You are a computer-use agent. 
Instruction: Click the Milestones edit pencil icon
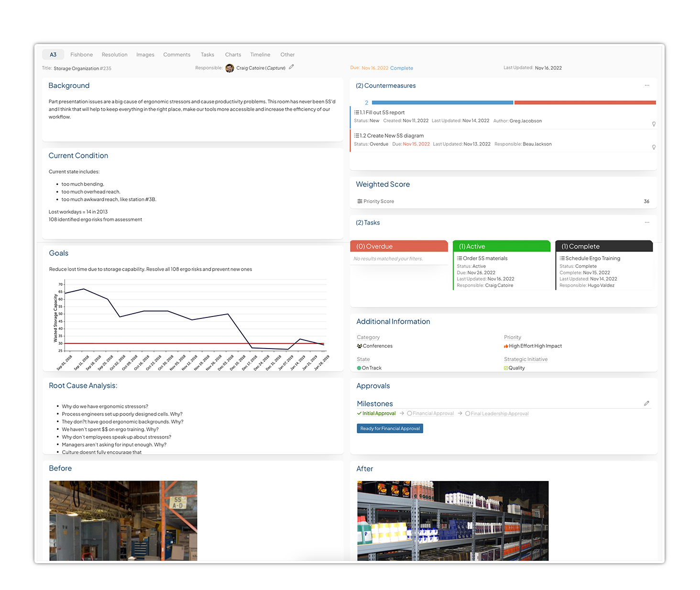pos(646,404)
